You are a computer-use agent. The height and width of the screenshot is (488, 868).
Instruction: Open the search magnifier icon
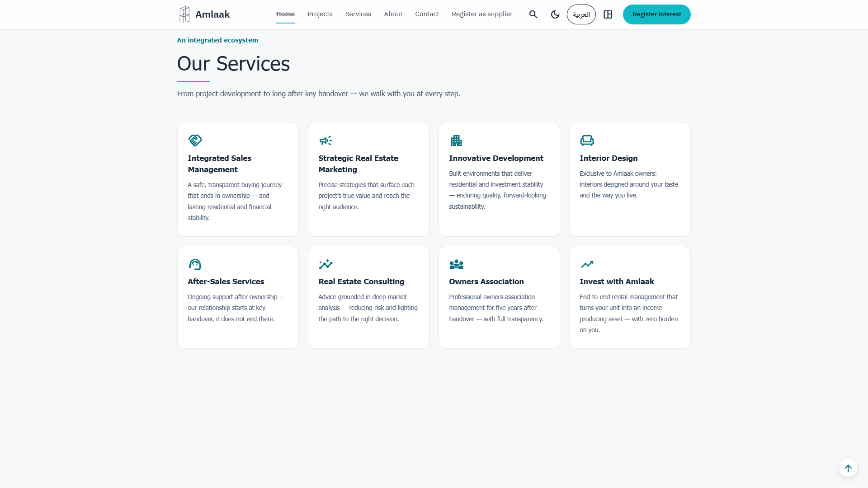point(533,14)
